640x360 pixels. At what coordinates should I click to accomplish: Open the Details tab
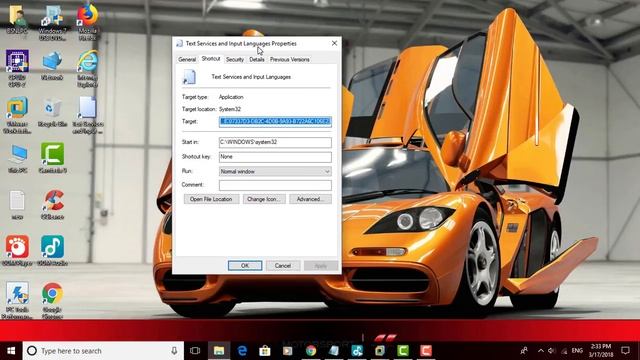tap(257, 60)
